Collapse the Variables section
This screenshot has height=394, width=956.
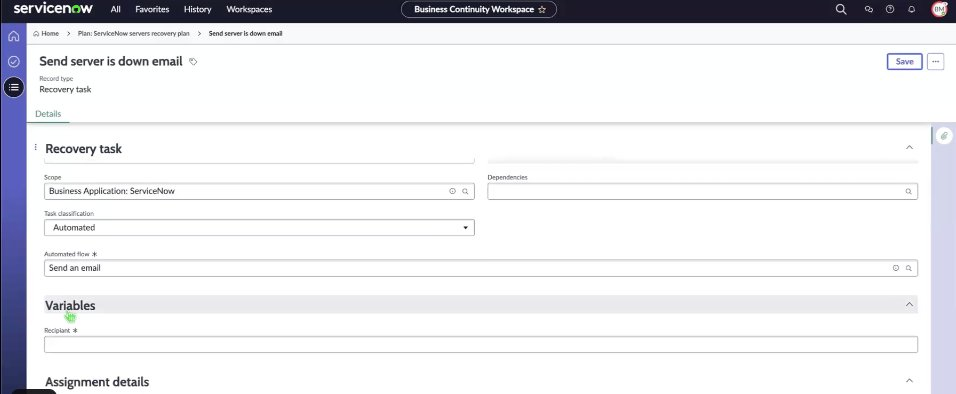pos(909,304)
